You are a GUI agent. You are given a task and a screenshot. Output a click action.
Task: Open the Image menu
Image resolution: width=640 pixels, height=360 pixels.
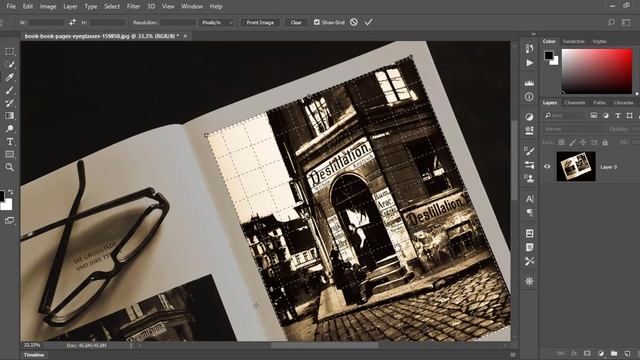point(48,7)
